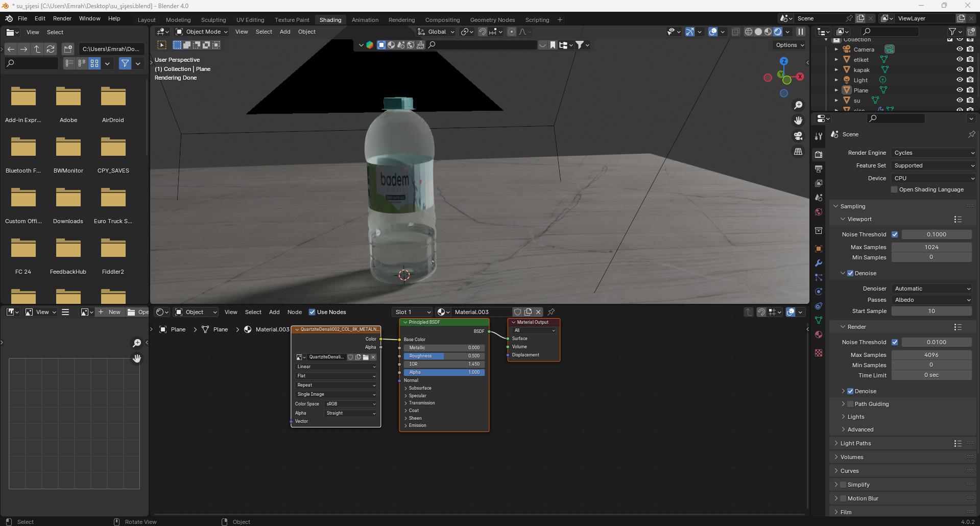
Task: Refresh the file browser listing
Action: 51,49
